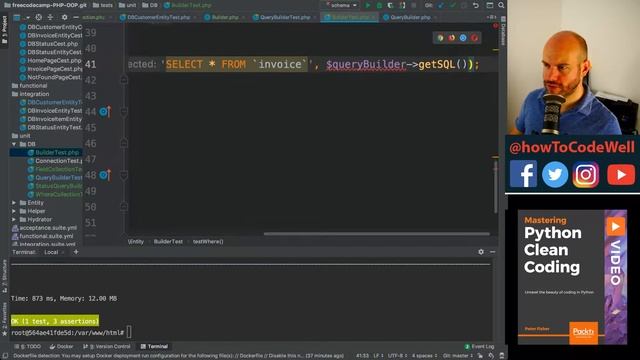Start the debug run with bug icon

(379, 5)
